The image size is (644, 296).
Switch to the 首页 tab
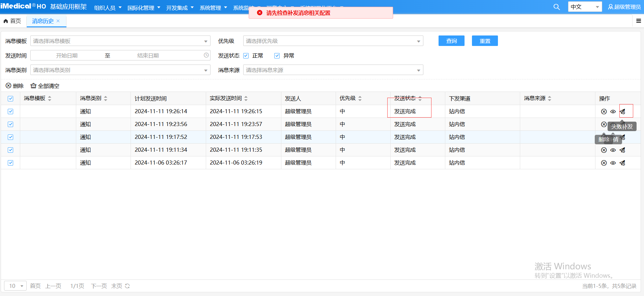coord(12,21)
